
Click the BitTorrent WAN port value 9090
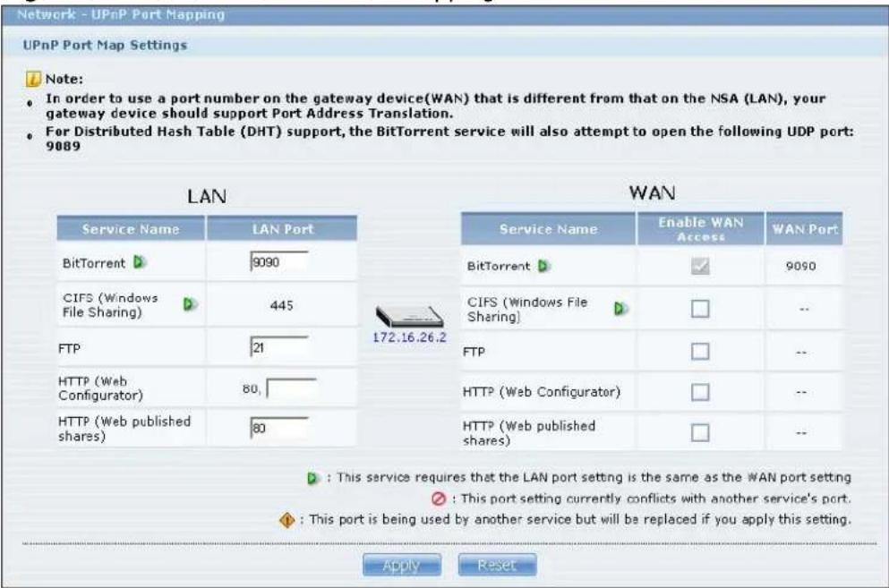tap(800, 266)
